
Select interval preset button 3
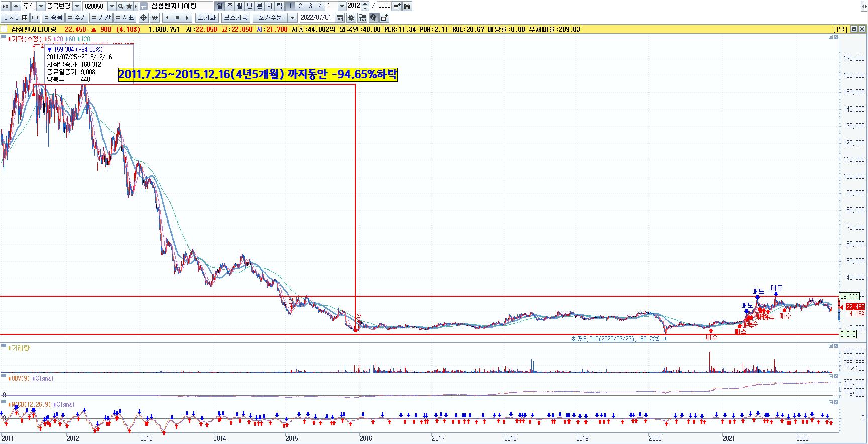click(x=310, y=6)
